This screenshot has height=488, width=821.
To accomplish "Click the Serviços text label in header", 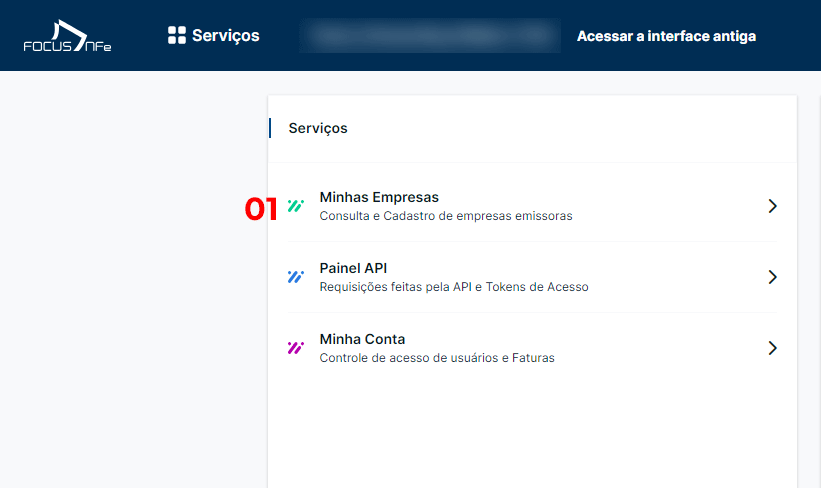I will tap(226, 36).
